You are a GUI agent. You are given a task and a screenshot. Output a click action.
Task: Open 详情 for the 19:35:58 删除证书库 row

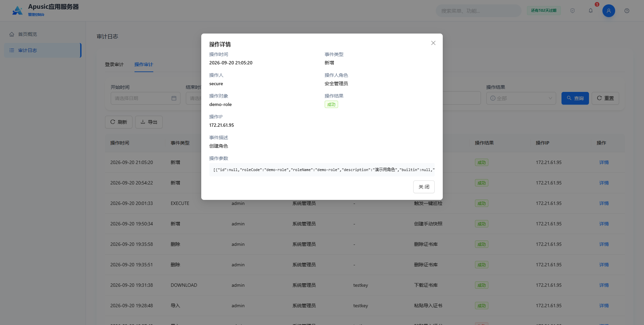[x=604, y=244]
